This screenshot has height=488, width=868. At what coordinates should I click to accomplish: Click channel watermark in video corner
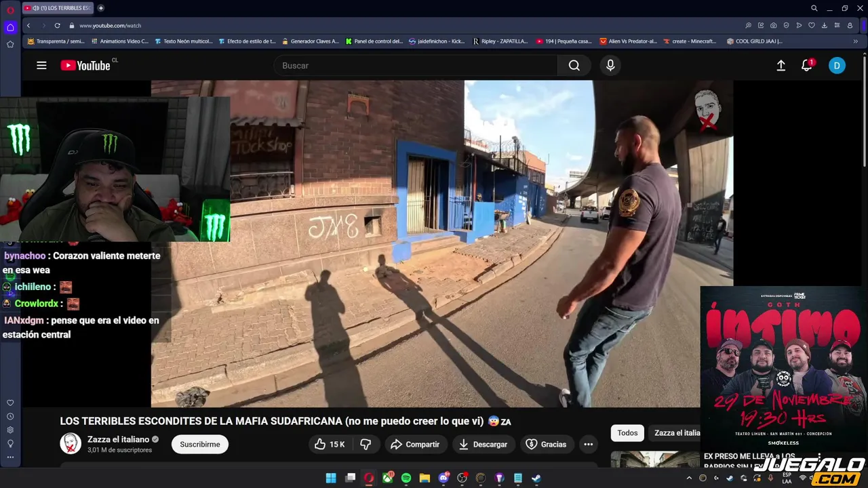tap(707, 110)
